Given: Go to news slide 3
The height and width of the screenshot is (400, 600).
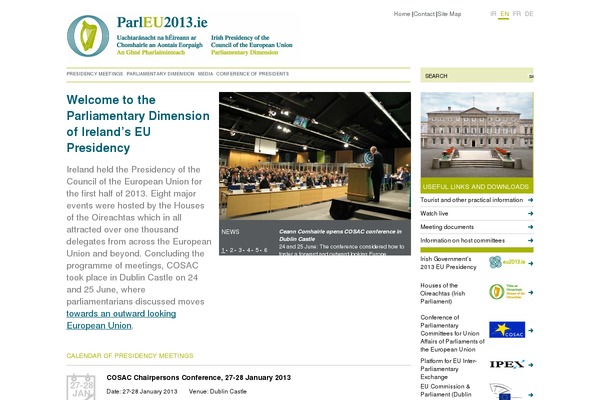Looking at the screenshot, I should point(240,250).
